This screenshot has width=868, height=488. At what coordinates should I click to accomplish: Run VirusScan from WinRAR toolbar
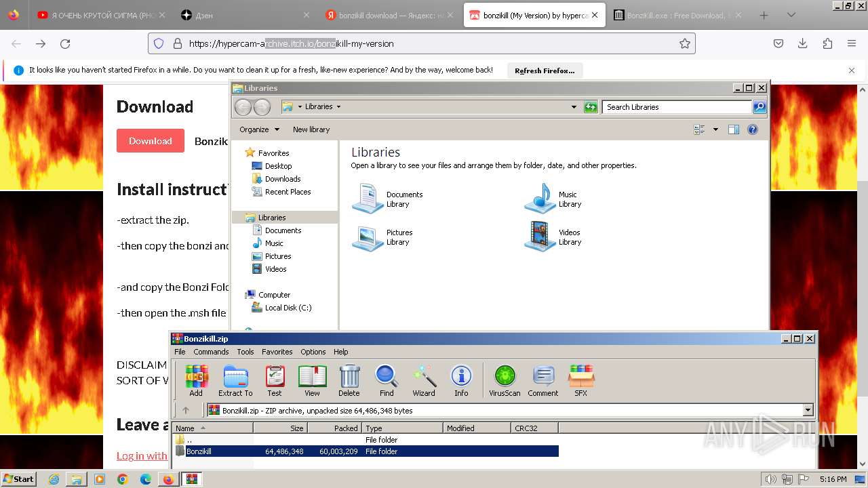click(x=505, y=380)
